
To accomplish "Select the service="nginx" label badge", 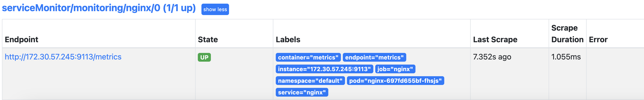I will click(x=302, y=92).
